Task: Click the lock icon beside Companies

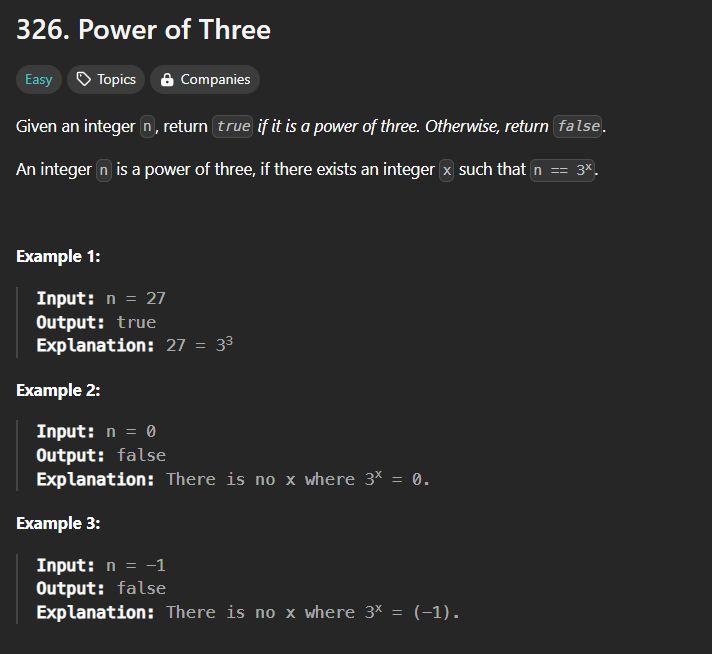Action: point(167,79)
